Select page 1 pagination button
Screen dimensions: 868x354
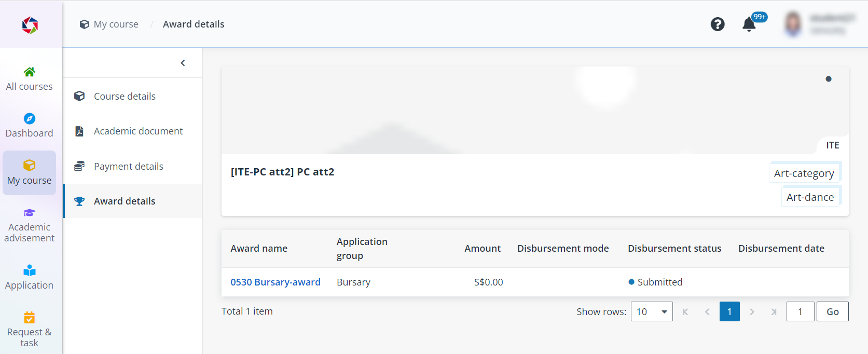click(729, 311)
